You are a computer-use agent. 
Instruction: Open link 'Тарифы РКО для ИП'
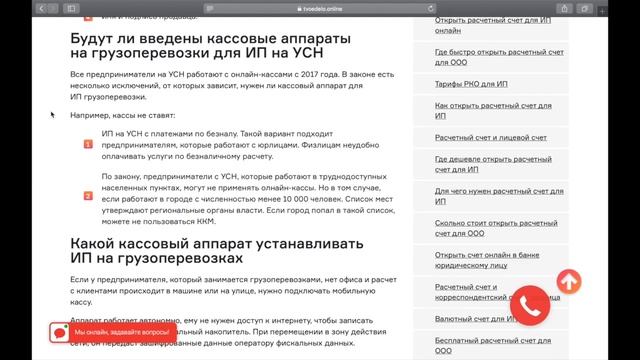(471, 84)
